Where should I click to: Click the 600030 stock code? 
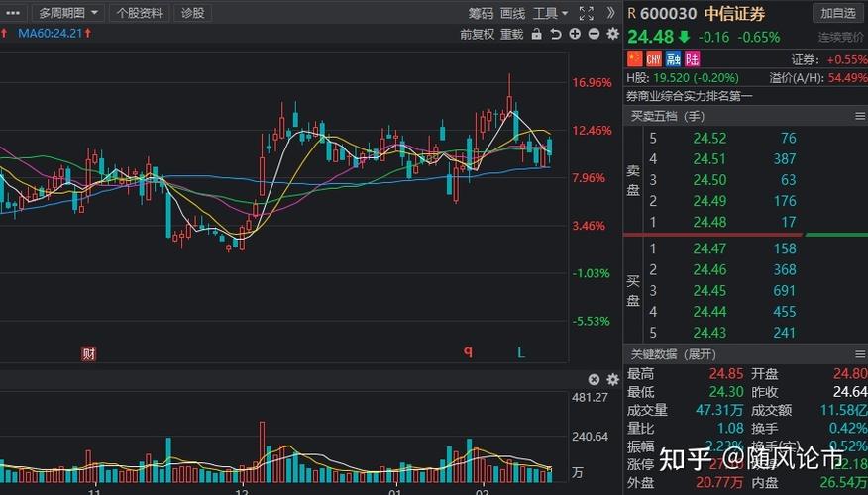point(668,13)
